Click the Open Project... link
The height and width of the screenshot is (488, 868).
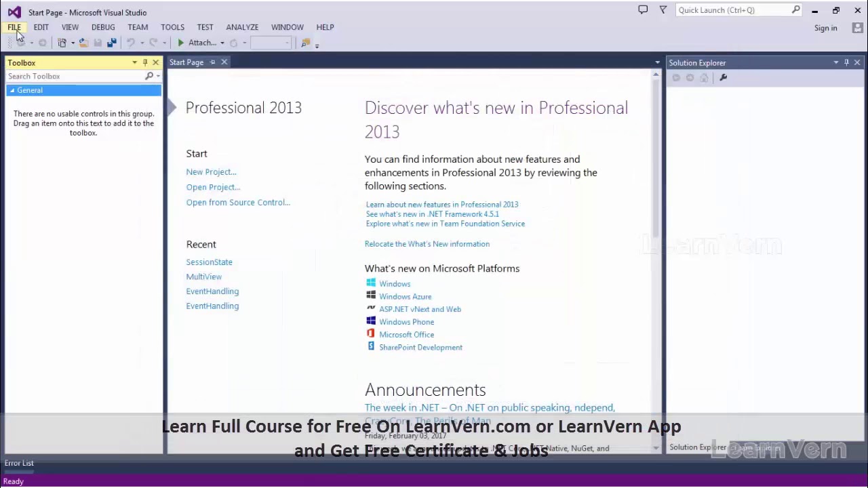pyautogui.click(x=213, y=187)
